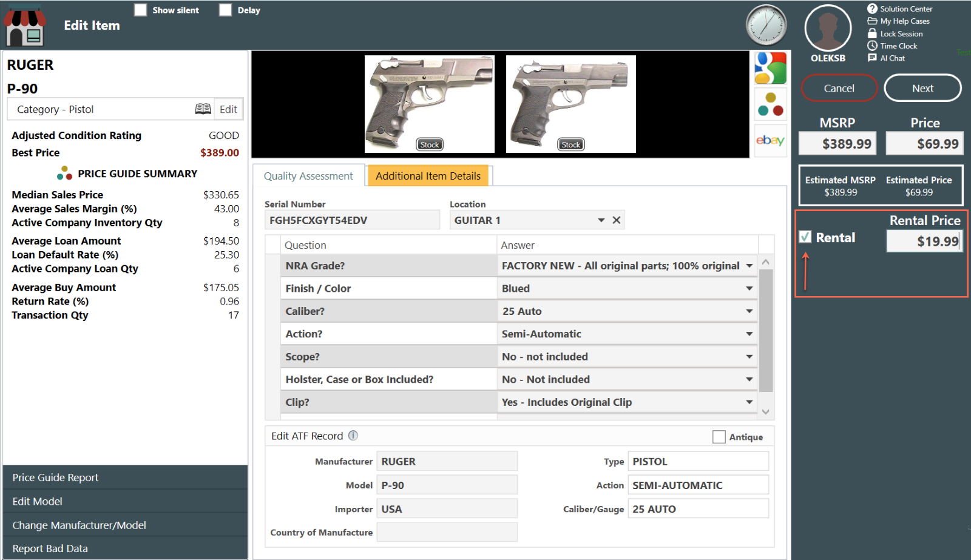Click questions list scroll down arrow
This screenshot has height=560, width=971.
766,411
